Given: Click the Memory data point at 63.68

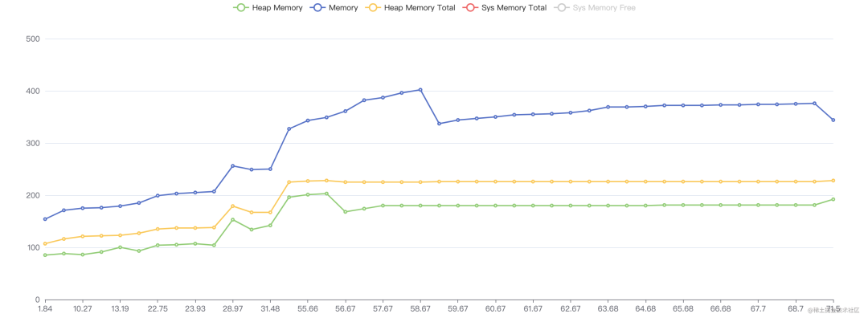Looking at the screenshot, I should click(x=608, y=107).
